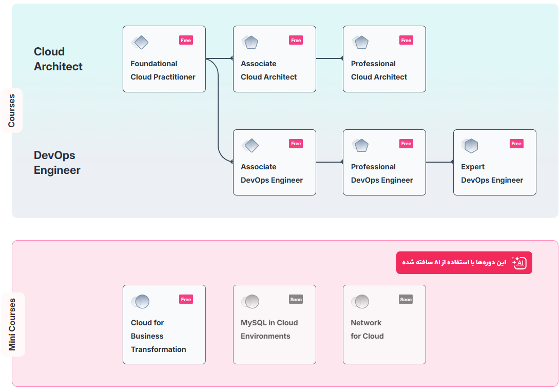
Task: Open the Foundational Cloud Practitioner course title
Action: tap(163, 70)
